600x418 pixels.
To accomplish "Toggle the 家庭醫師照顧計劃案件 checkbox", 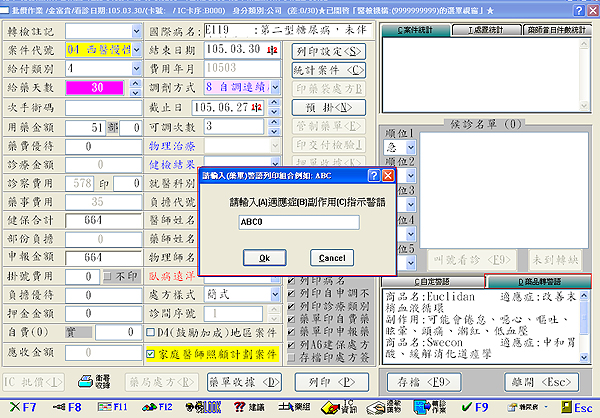I will coord(150,353).
